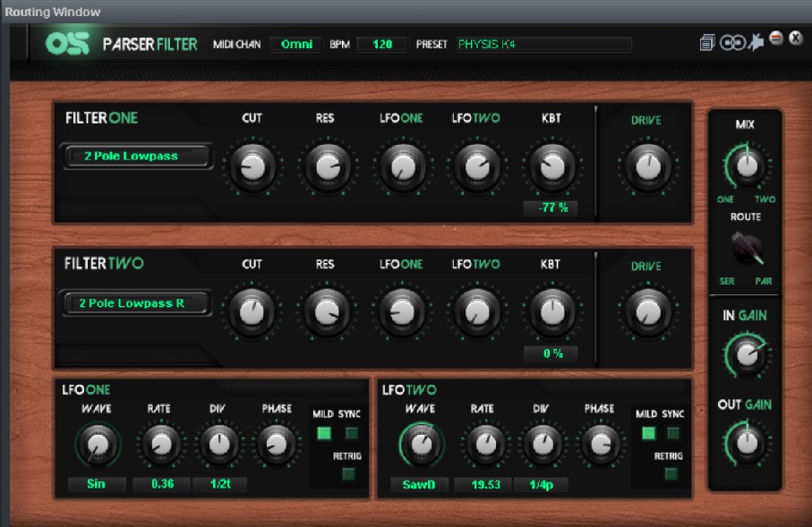Click the Filter One CUT knob
The width and height of the screenshot is (812, 527).
[x=252, y=166]
